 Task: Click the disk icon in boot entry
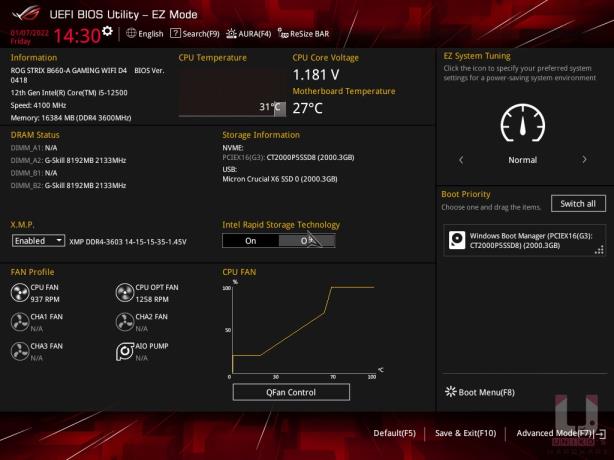pos(457,240)
